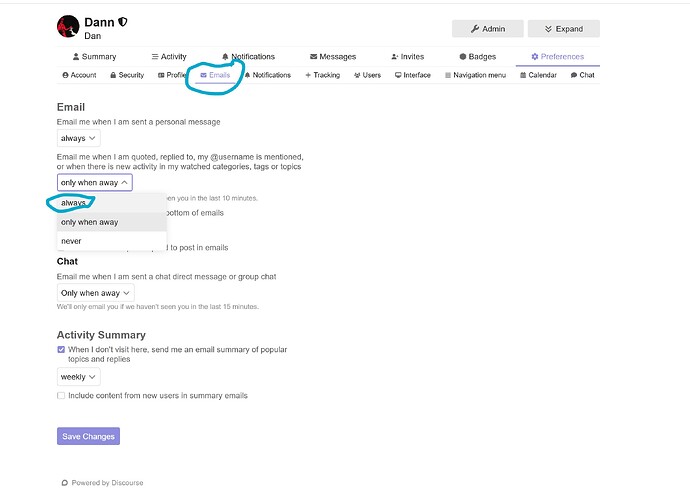The height and width of the screenshot is (488, 690).
Task: Go to Invites tab with person-plus icon
Action: point(407,56)
